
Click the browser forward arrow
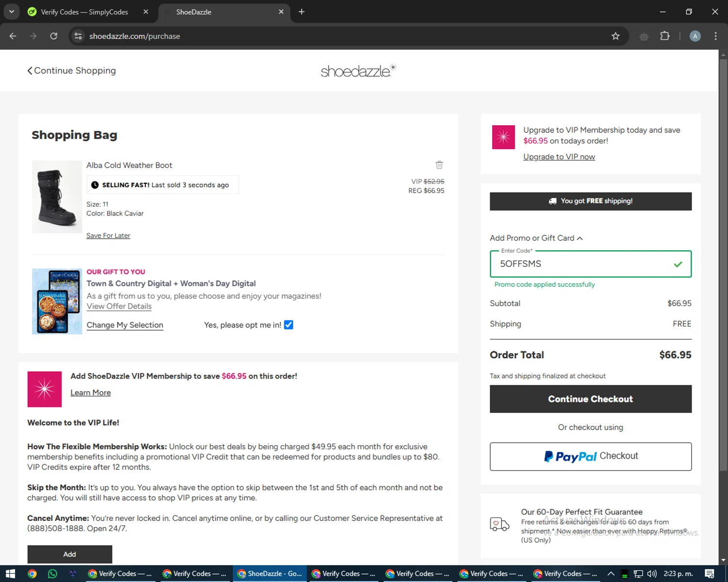tap(33, 36)
